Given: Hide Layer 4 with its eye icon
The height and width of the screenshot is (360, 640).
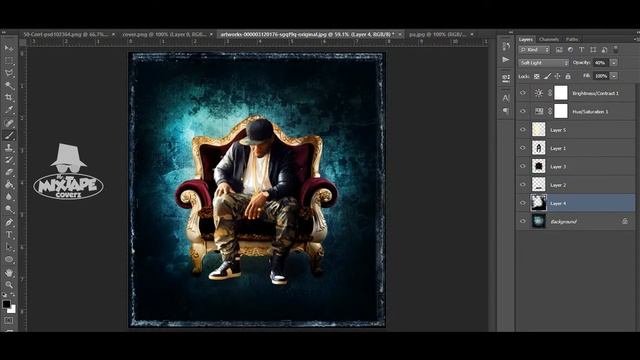Looking at the screenshot, I should 523,203.
